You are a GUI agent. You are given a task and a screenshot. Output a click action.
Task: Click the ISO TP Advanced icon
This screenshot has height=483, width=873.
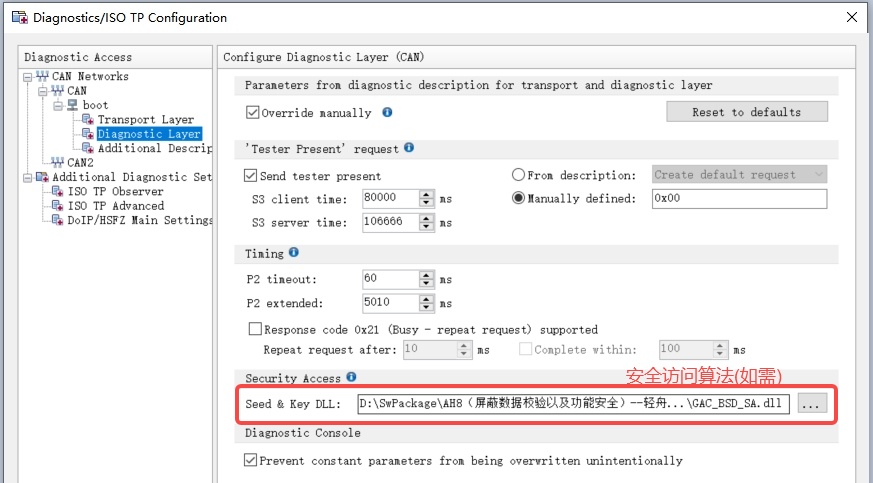(x=57, y=206)
